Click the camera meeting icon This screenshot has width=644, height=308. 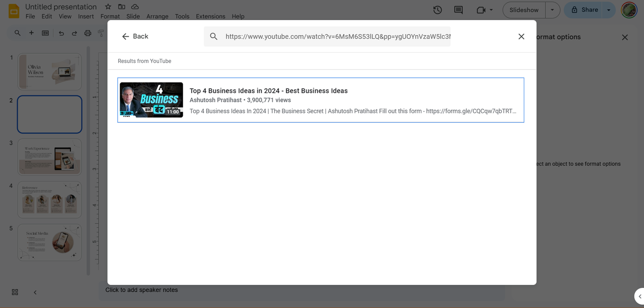click(480, 10)
